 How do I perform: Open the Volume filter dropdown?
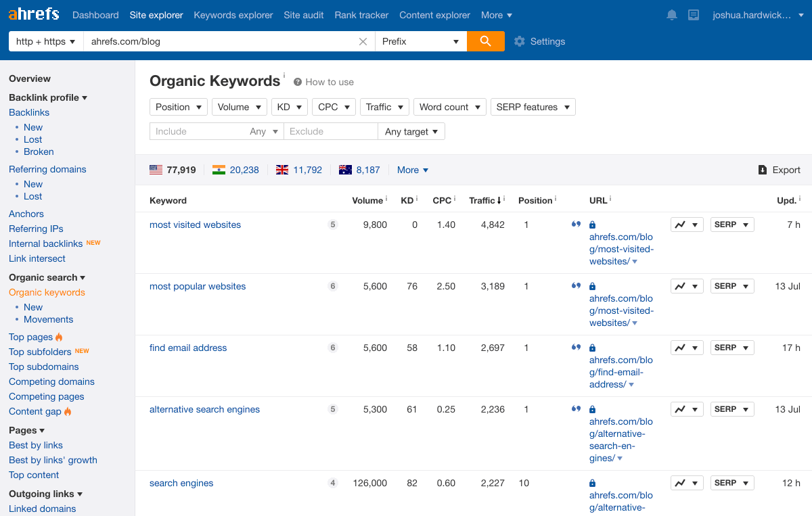(239, 106)
